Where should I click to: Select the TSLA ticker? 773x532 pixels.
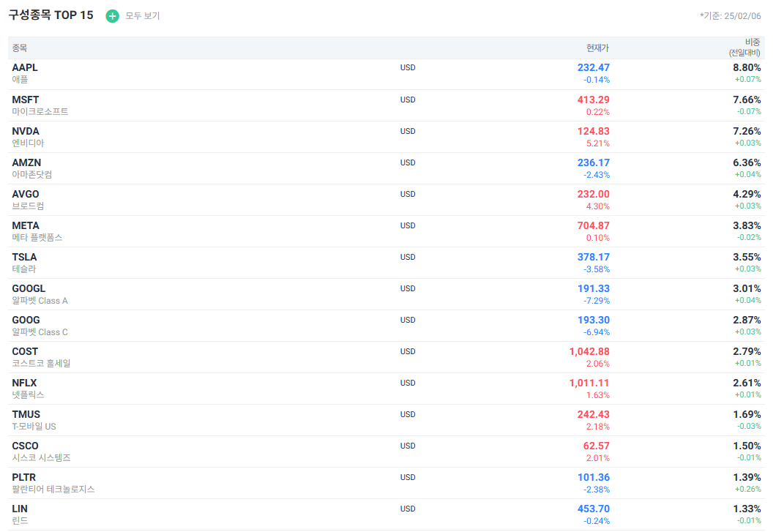(24, 258)
